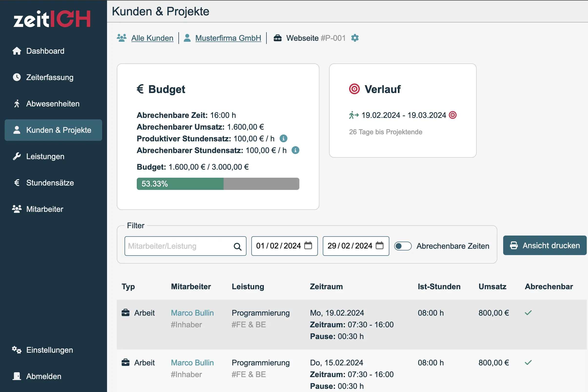
Task: Show info for Abrechenbarer Stundensatz
Action: point(295,150)
